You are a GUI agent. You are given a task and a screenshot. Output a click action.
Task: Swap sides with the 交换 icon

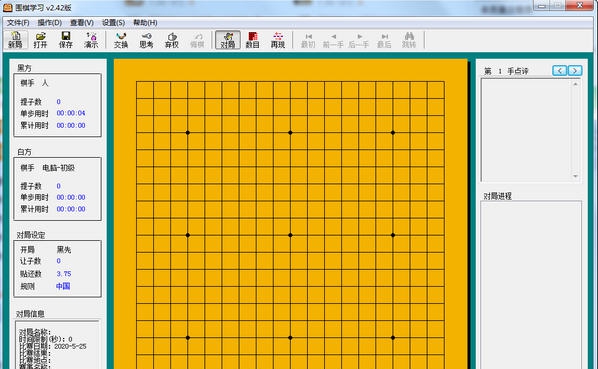121,40
